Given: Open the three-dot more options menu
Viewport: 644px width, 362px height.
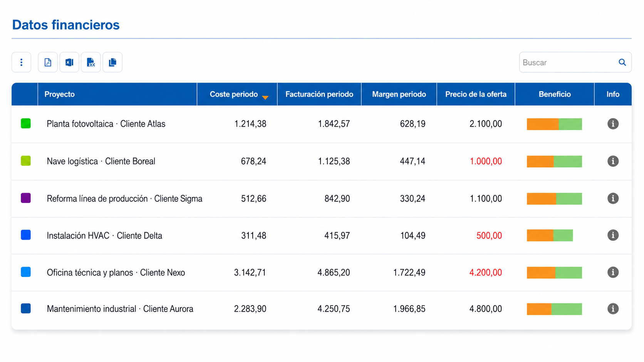Looking at the screenshot, I should (21, 62).
